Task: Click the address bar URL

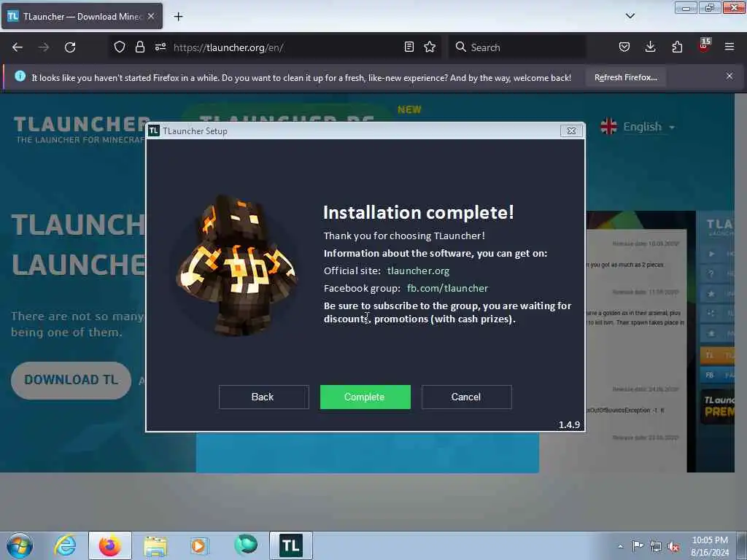Action: pyautogui.click(x=228, y=47)
